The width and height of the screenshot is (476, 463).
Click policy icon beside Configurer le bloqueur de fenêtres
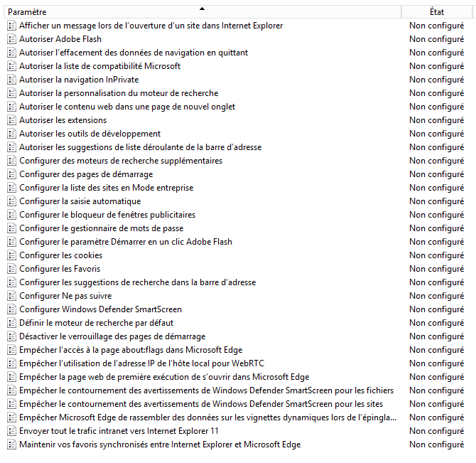[11, 215]
